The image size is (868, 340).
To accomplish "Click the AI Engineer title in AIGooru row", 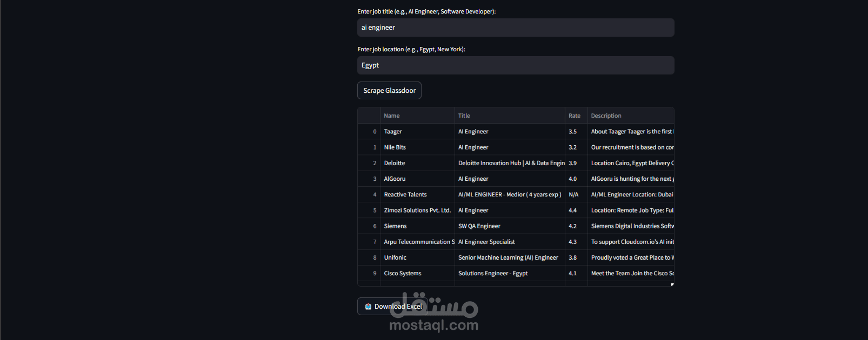I will pos(510,179).
